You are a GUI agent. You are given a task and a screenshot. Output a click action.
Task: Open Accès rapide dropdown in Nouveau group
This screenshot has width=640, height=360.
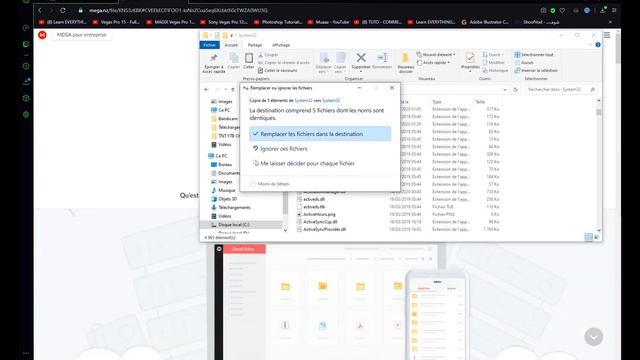click(x=433, y=62)
